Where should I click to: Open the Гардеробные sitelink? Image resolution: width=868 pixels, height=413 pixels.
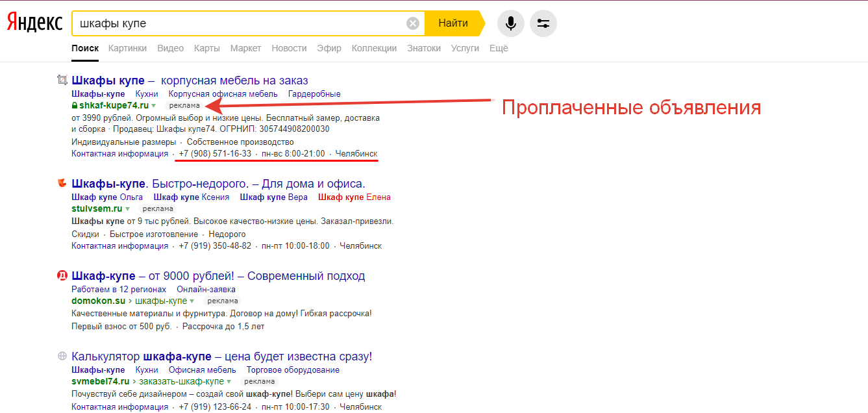click(x=314, y=94)
